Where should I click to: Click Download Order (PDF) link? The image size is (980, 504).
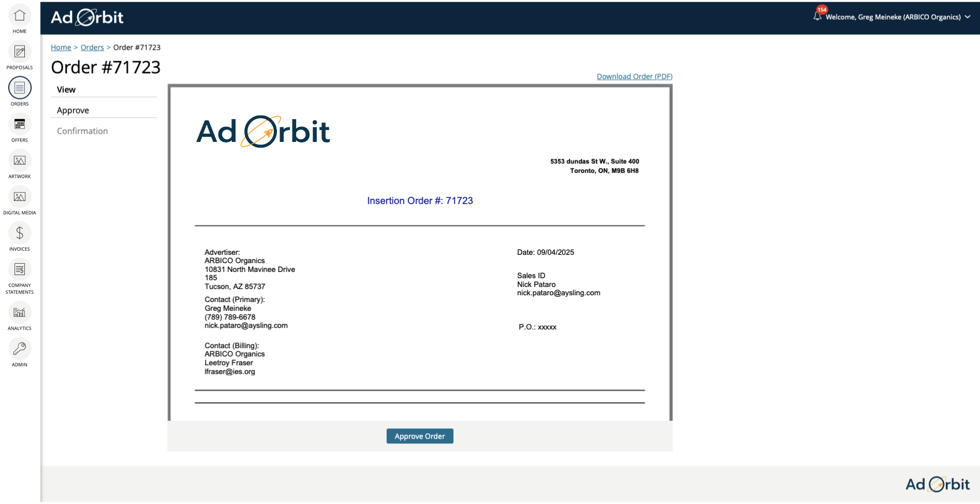tap(635, 77)
